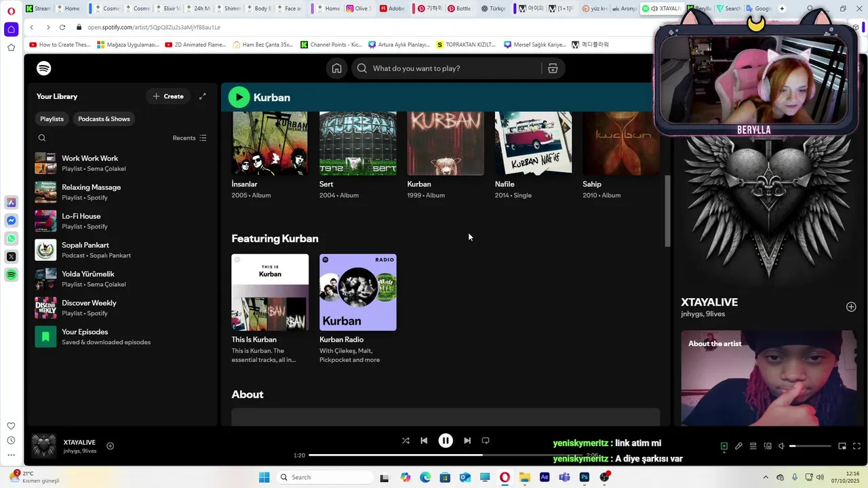
Task: Toggle the Now Playing view icon
Action: (724, 446)
